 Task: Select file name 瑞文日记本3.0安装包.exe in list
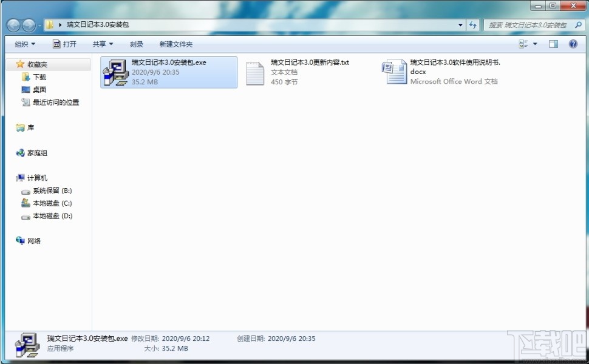169,62
